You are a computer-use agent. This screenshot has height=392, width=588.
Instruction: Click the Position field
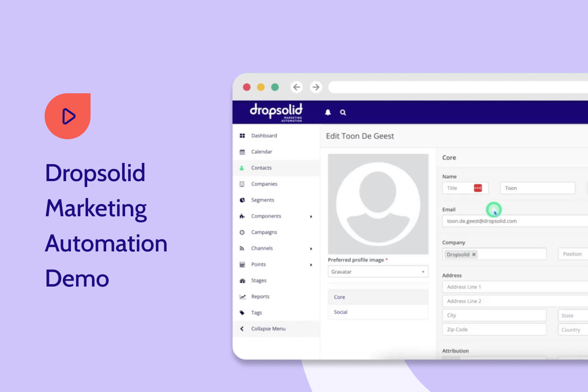(573, 254)
